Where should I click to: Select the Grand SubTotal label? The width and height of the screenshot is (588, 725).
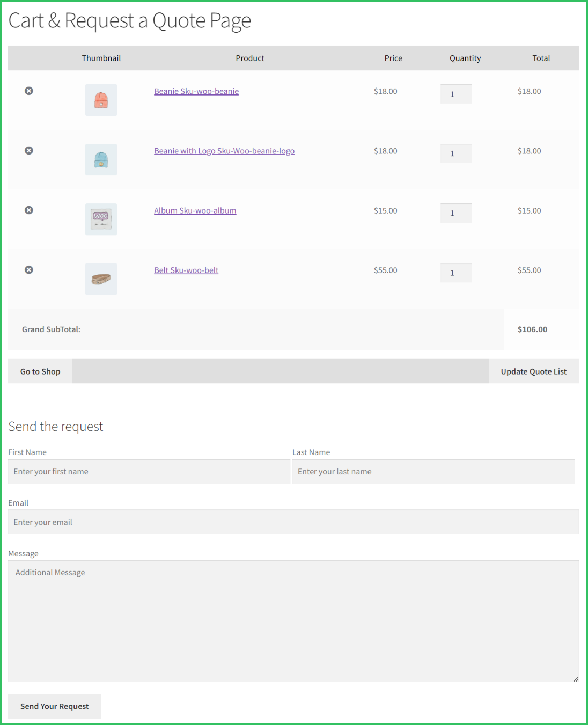point(52,329)
